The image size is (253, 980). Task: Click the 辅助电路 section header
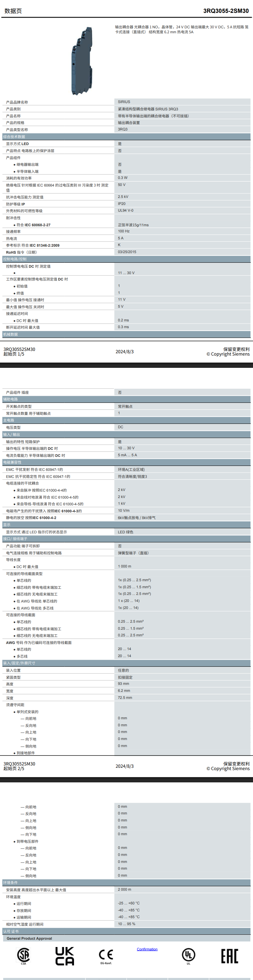(x=126, y=399)
